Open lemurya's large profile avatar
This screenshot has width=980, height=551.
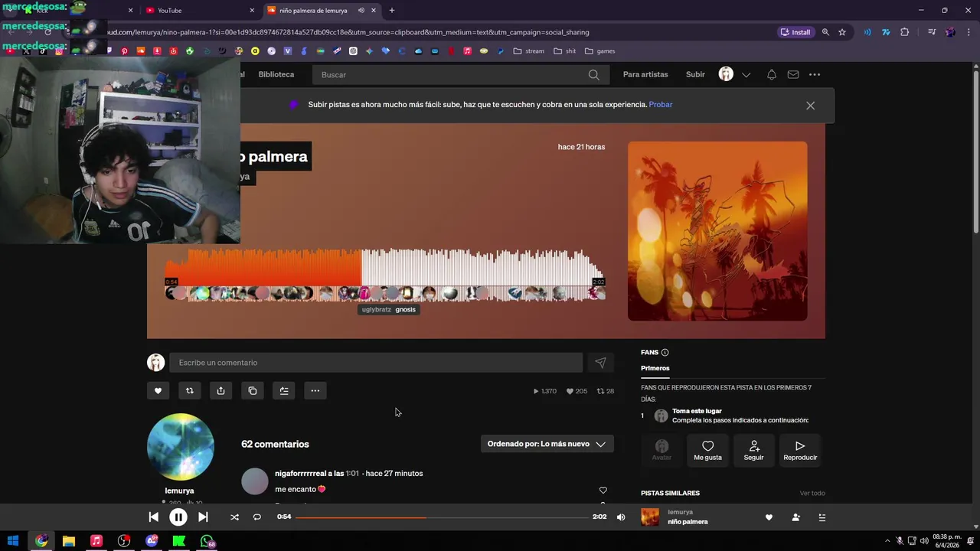180,447
